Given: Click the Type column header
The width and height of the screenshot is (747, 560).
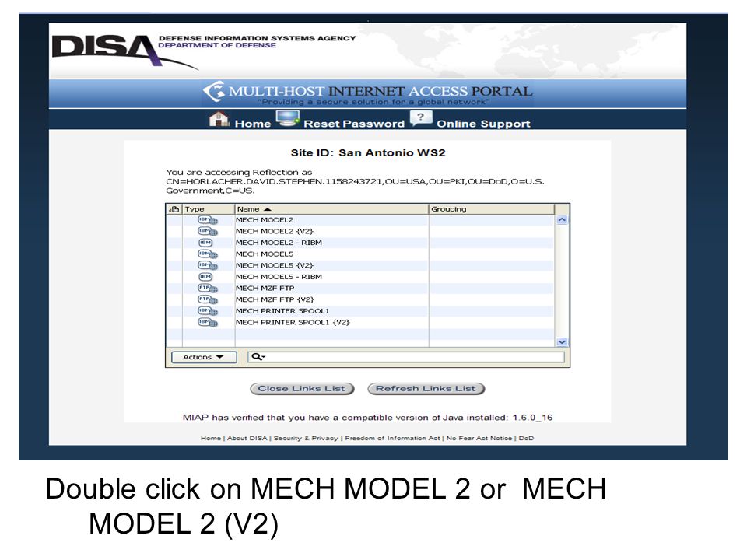Looking at the screenshot, I should [x=209, y=209].
